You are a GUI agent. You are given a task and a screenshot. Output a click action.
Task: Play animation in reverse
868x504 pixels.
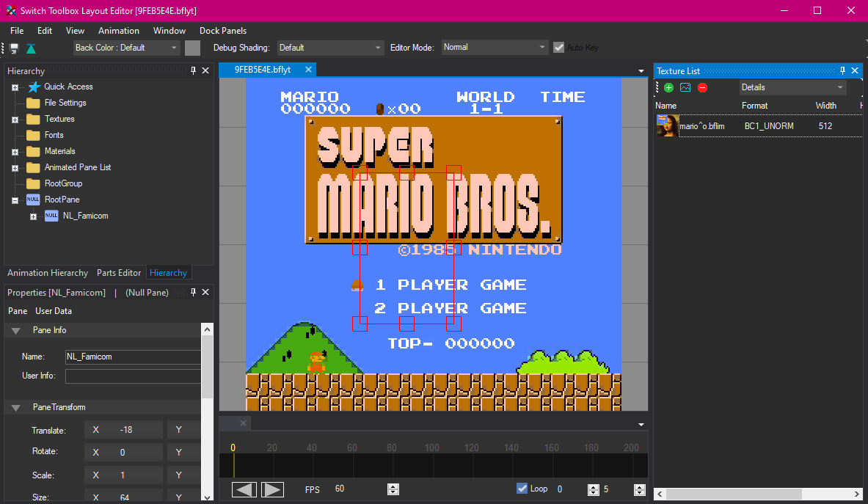[x=244, y=489]
